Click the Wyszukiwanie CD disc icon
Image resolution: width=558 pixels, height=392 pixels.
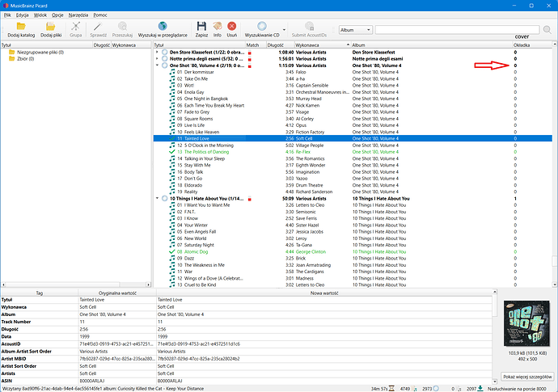262,26
